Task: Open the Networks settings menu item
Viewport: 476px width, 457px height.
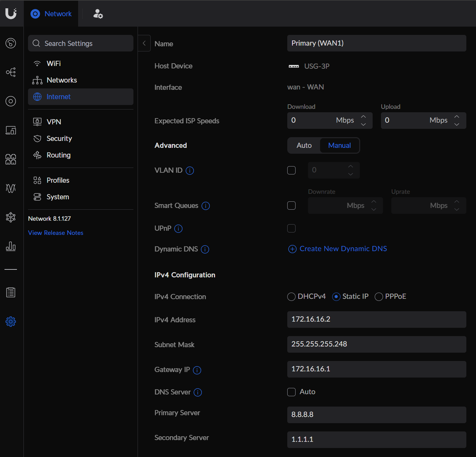Action: click(x=81, y=80)
